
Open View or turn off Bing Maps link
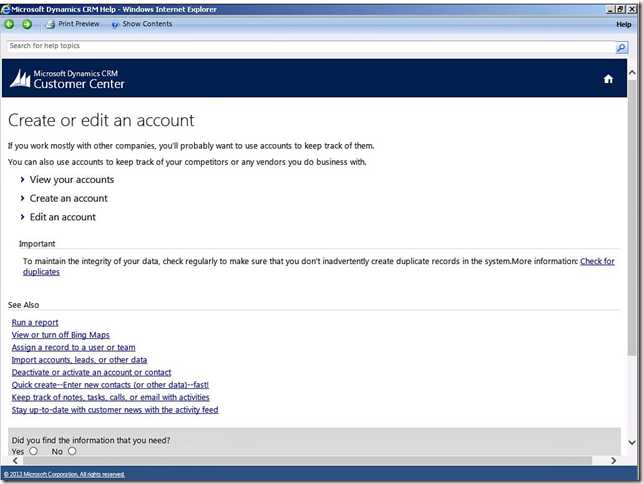61,335
